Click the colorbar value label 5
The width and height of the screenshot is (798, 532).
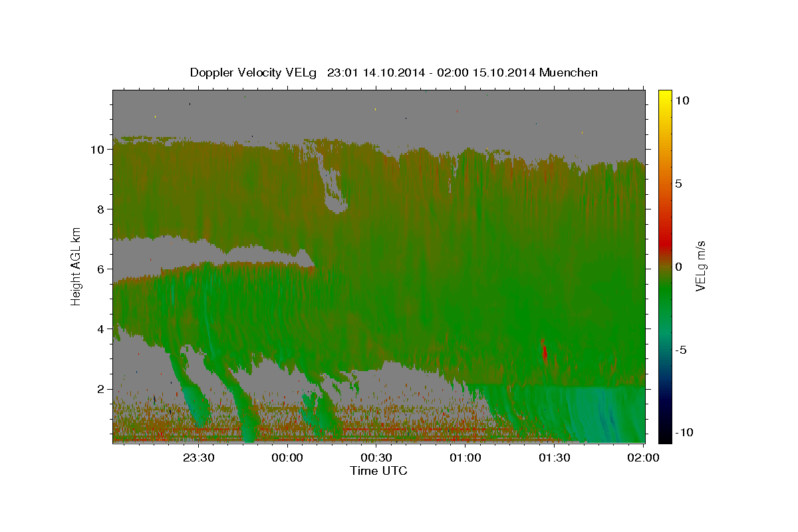[678, 184]
